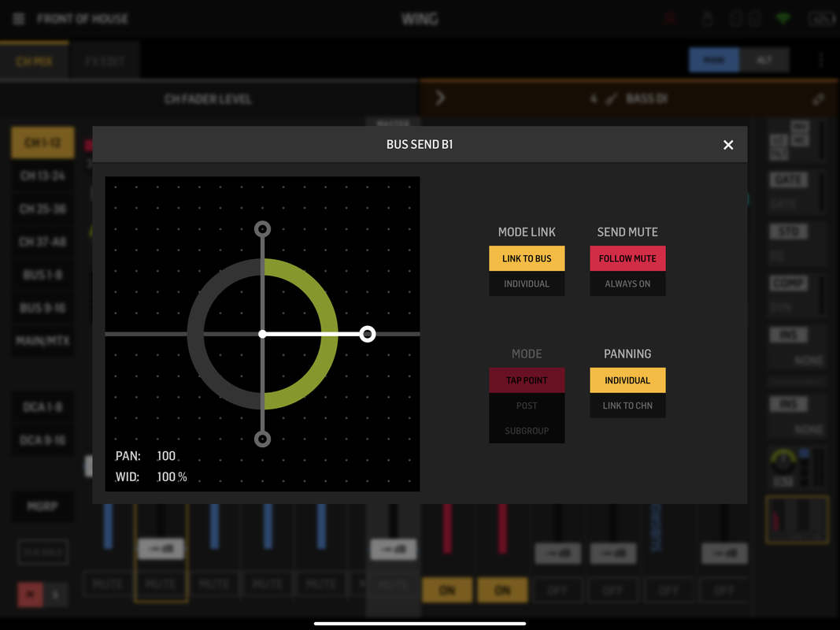Click the top width handle of pan widget
840x630 pixels.
click(x=262, y=229)
